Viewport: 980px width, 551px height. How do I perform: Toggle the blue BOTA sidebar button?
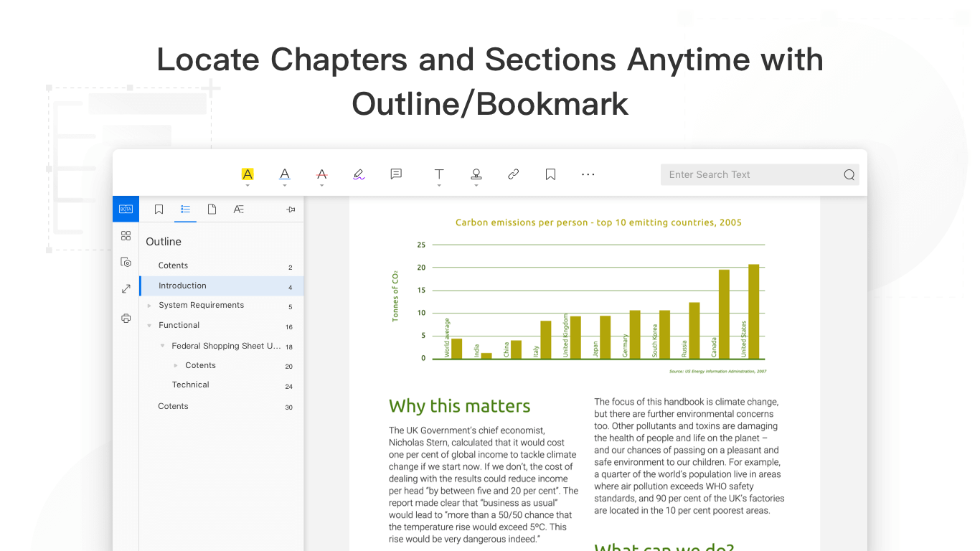pyautogui.click(x=126, y=209)
